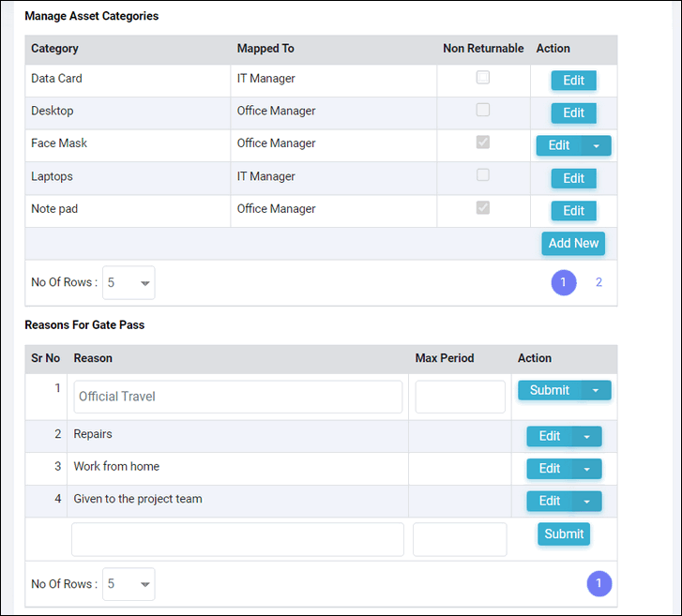The height and width of the screenshot is (616, 682).
Task: Click Submit button in empty new reason row
Action: point(564,533)
